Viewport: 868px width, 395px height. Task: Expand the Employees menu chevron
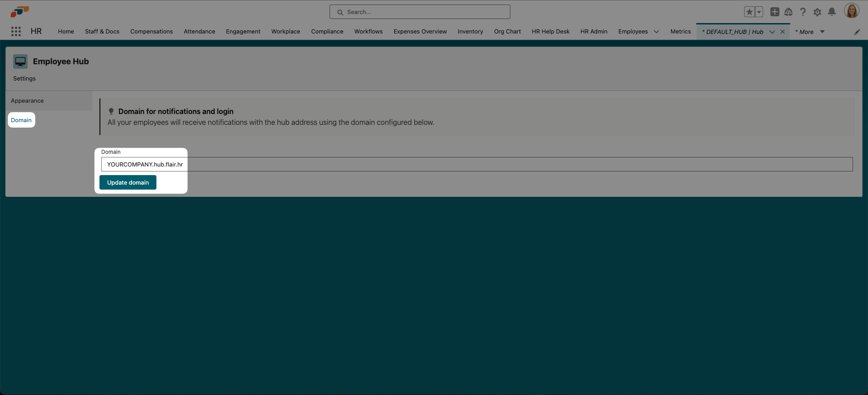656,32
